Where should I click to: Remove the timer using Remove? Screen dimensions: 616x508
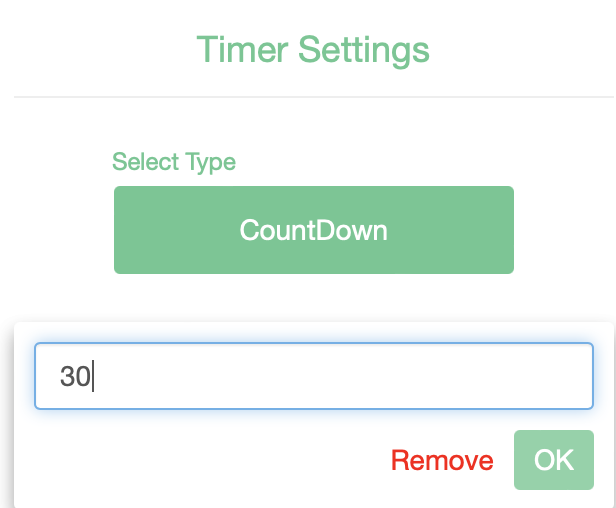pos(441,460)
